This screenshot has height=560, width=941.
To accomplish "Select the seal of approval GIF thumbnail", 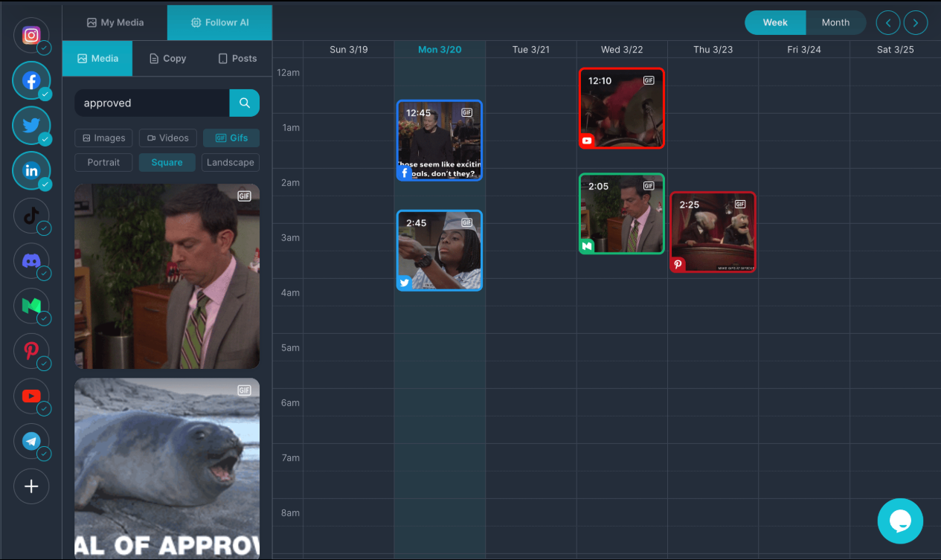I will click(167, 469).
